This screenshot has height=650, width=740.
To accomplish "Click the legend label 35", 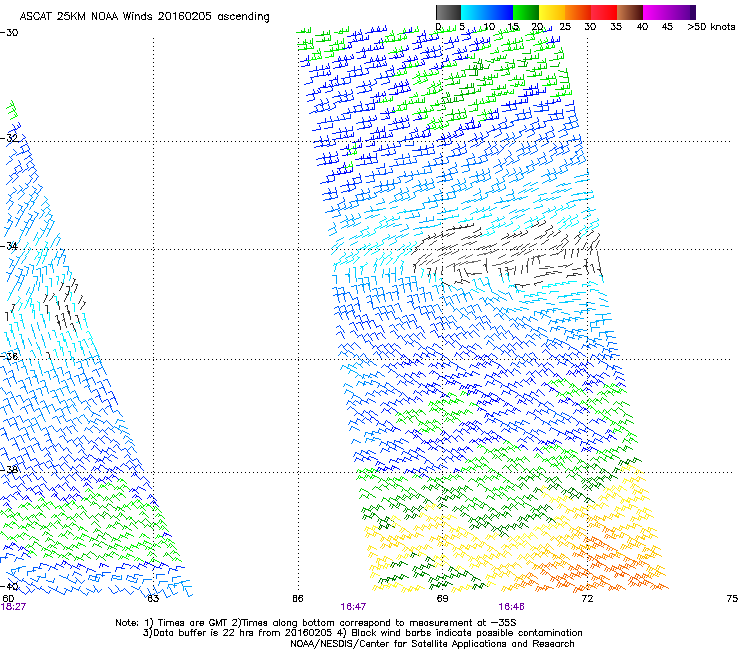I will [x=616, y=27].
